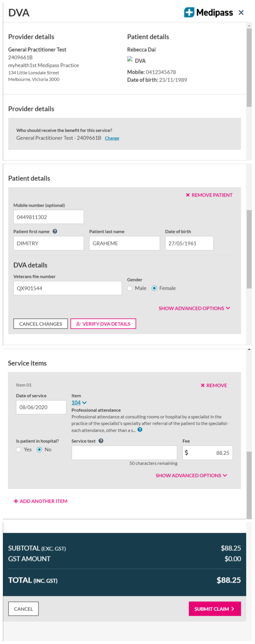The width and height of the screenshot is (255, 644).
Task: Submit the claim
Action: point(214,609)
